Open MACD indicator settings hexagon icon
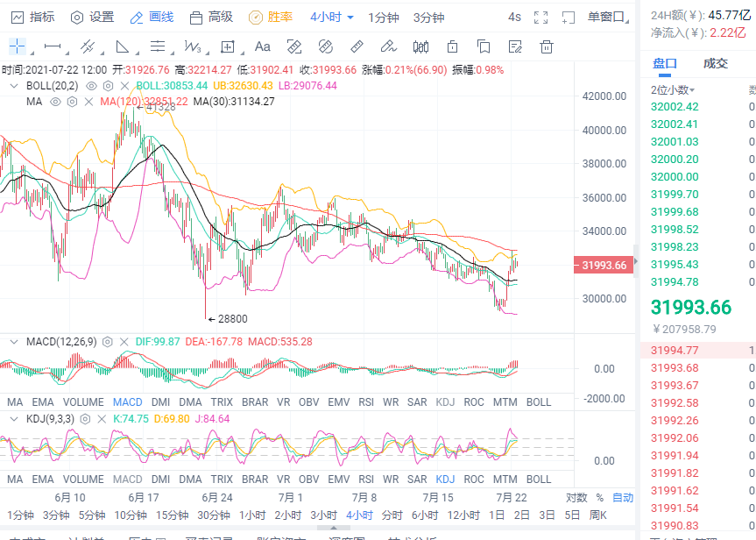The image size is (756, 540). (108, 342)
